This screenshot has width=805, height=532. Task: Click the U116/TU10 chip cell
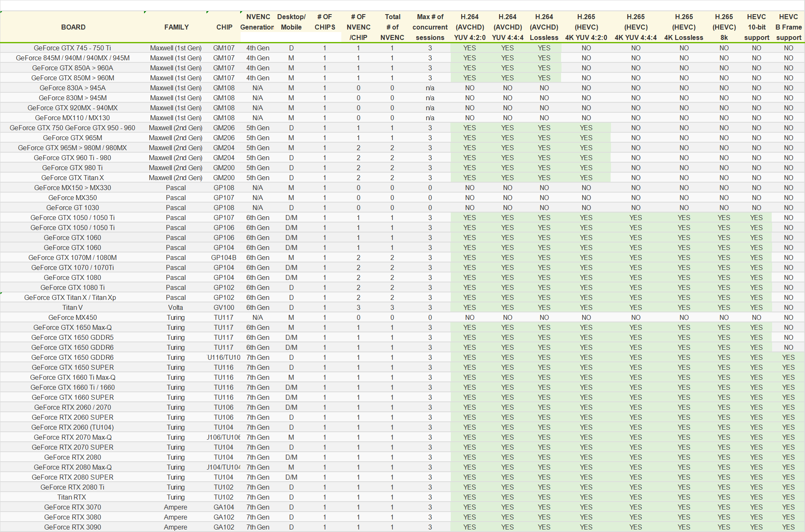(224, 357)
